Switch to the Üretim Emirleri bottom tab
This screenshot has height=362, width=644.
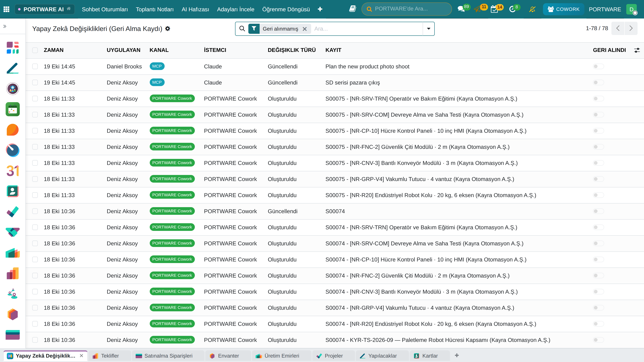click(282, 356)
